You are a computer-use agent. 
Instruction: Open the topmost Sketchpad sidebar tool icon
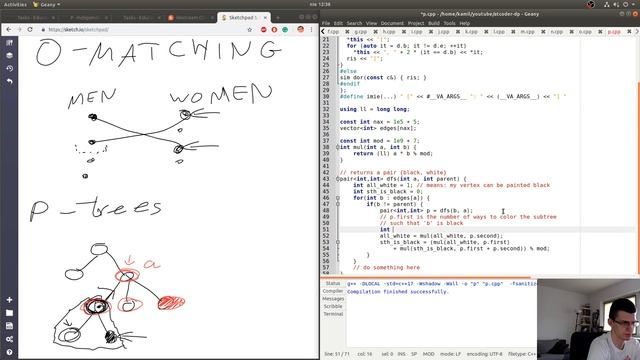coord(9,43)
